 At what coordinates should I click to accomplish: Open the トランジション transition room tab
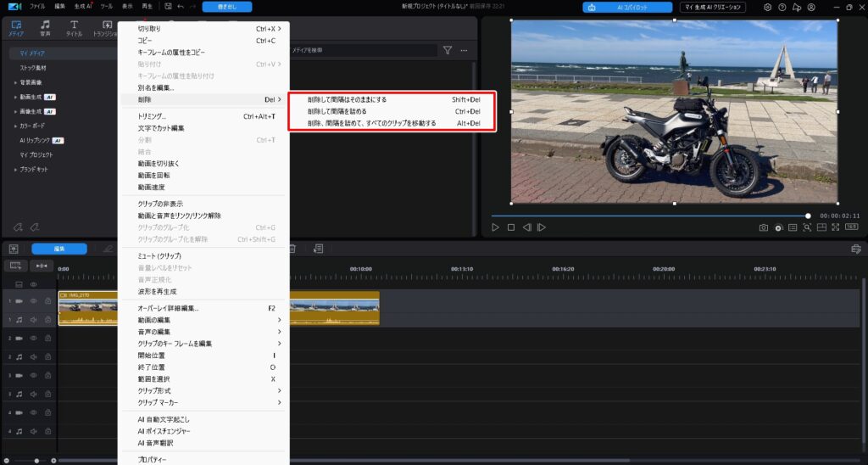click(x=106, y=28)
